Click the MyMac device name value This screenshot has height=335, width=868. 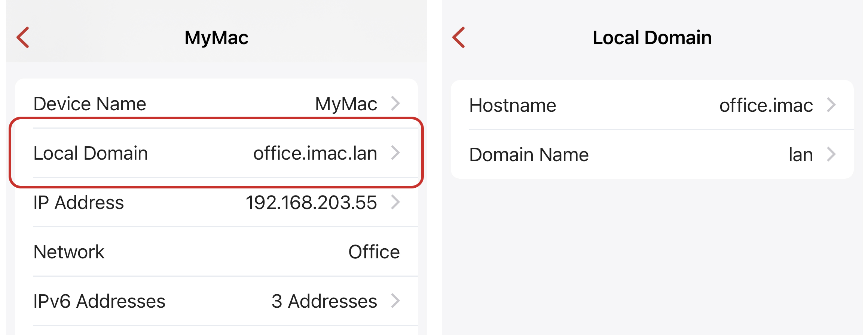click(346, 104)
